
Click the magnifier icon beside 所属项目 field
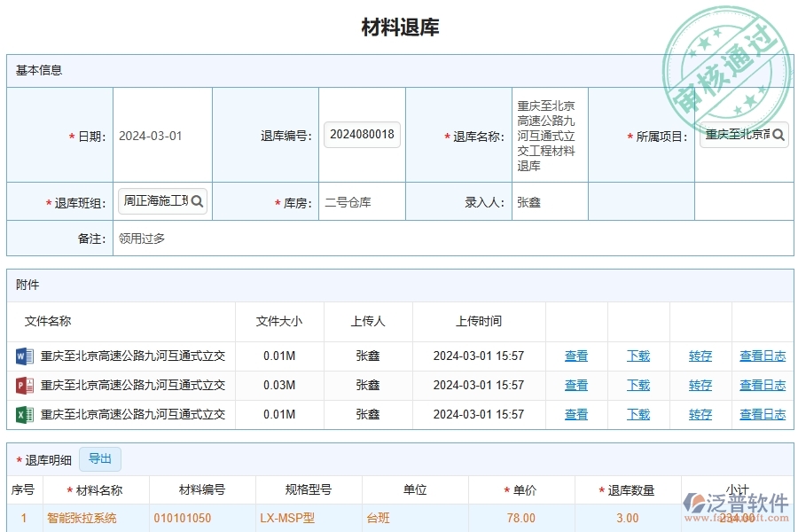[x=778, y=134]
